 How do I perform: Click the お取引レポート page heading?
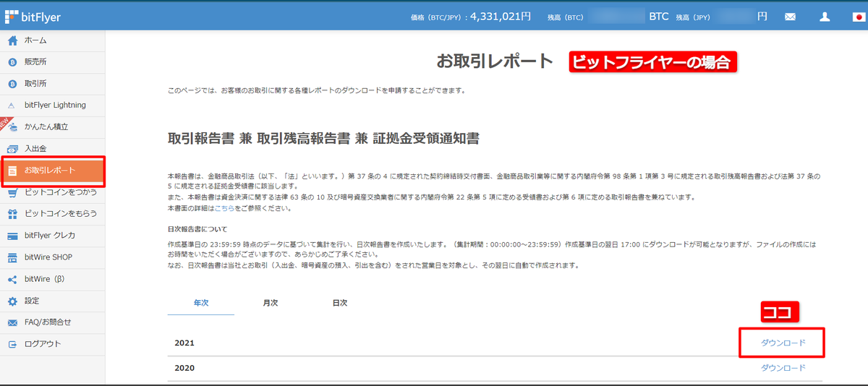click(495, 61)
